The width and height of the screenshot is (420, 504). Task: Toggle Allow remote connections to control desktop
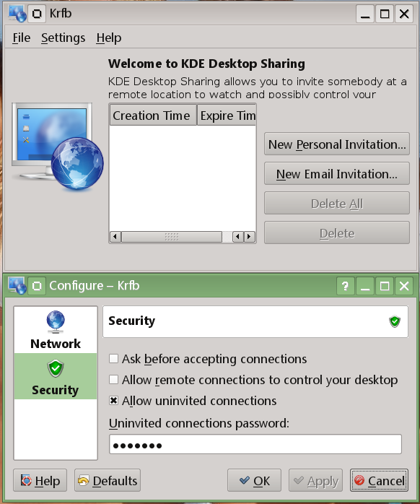(x=113, y=380)
